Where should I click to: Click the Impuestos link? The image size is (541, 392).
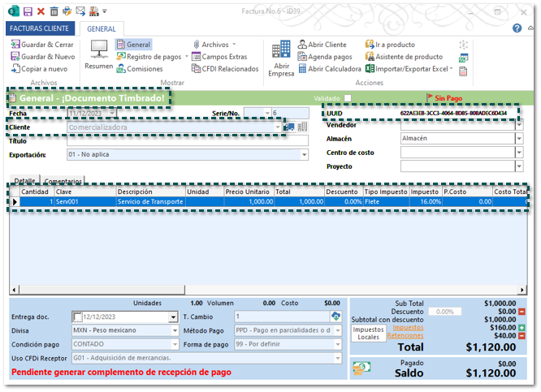(408, 327)
